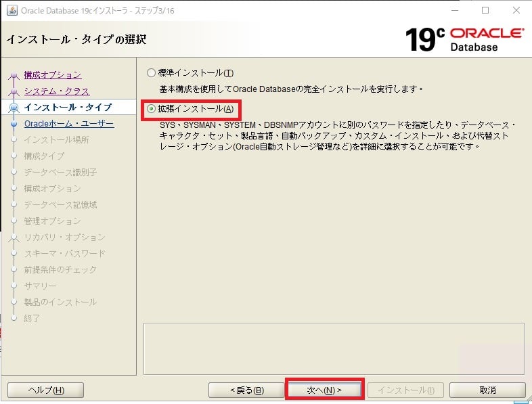Click the Oracle 19c Database logo
532x404 pixels.
tap(464, 39)
